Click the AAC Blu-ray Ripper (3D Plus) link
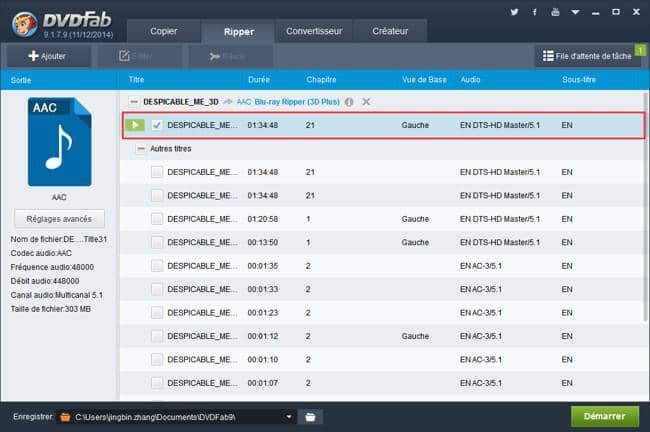 pos(288,102)
